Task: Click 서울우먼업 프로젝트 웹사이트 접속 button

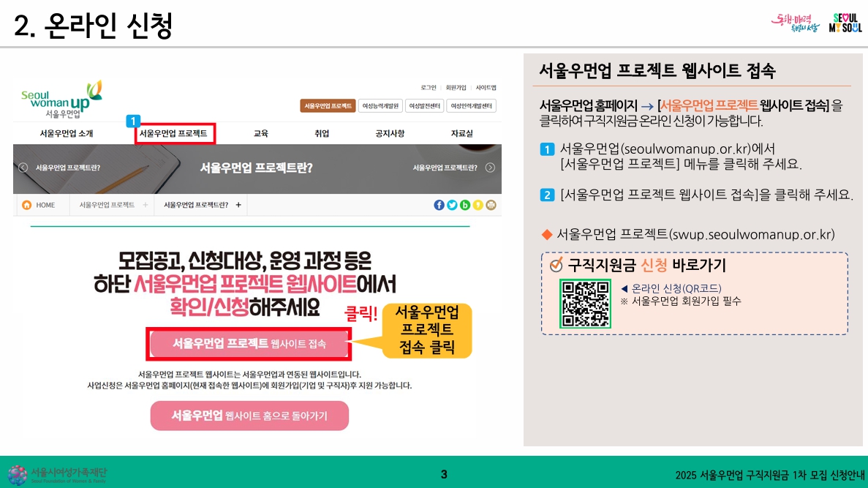Action: (x=249, y=343)
